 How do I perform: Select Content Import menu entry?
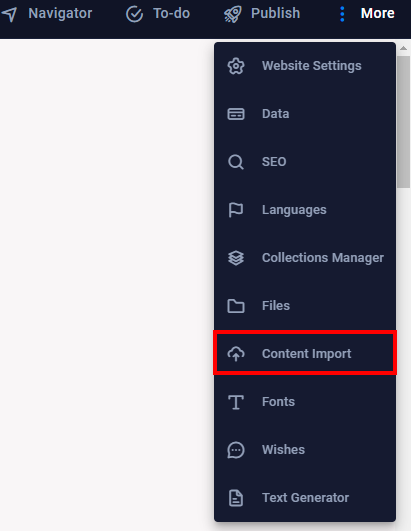click(305, 353)
